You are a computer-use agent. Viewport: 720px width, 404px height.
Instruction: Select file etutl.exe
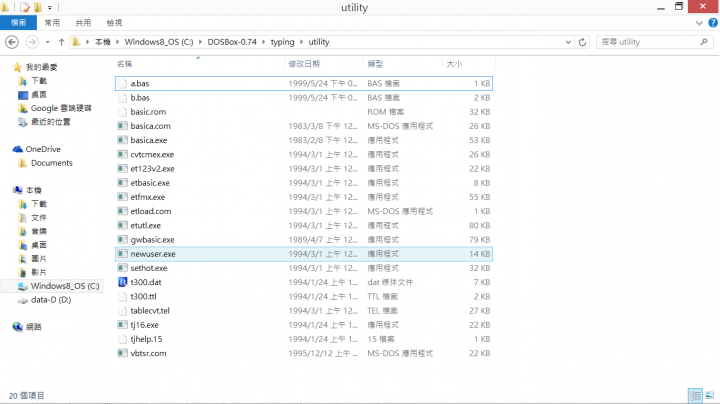[x=304, y=225]
